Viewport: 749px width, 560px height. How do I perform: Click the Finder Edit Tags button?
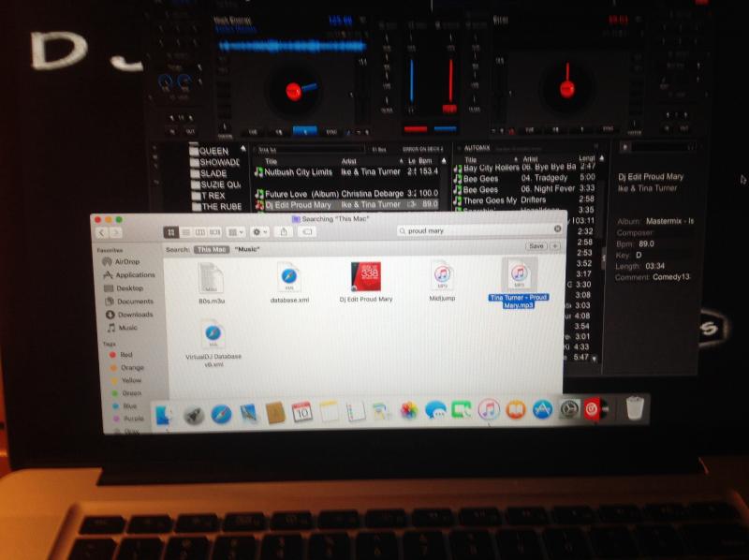pyautogui.click(x=307, y=231)
